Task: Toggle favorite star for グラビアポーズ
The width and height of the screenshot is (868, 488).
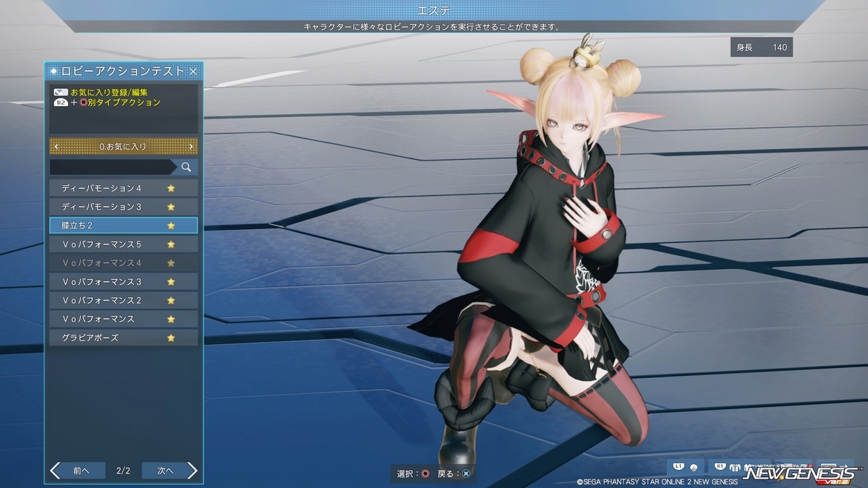Action: coord(171,338)
